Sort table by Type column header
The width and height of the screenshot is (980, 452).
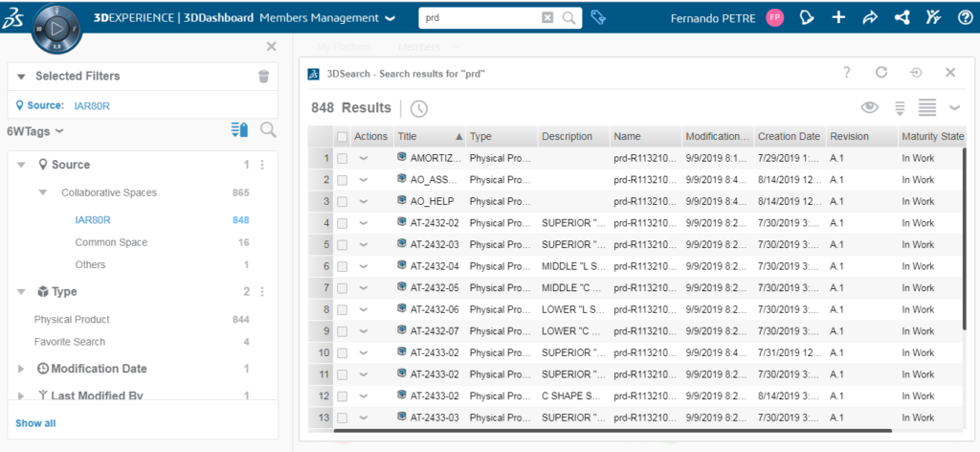[x=501, y=136]
